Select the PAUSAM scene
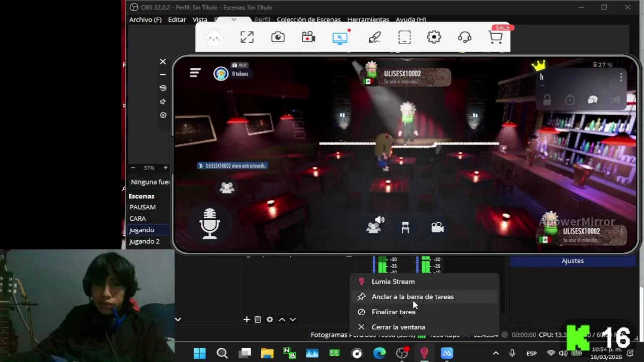This screenshot has width=644, height=362. [x=142, y=207]
